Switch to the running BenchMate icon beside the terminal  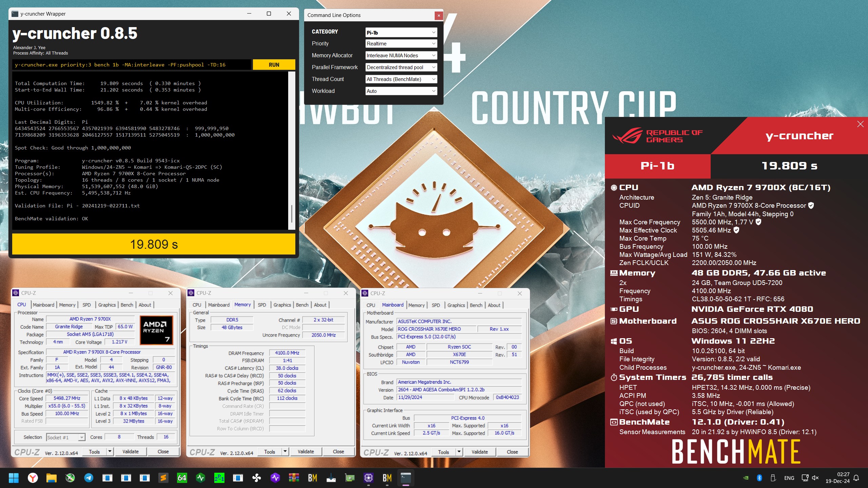[387, 478]
